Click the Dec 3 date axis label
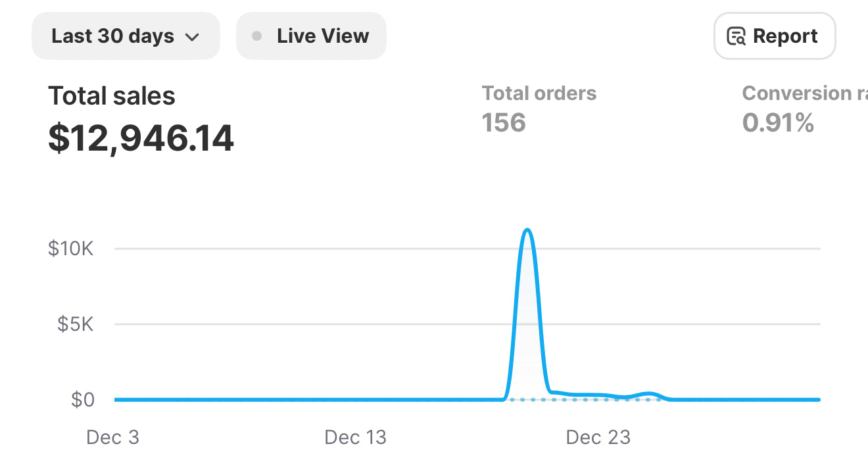 coord(112,437)
